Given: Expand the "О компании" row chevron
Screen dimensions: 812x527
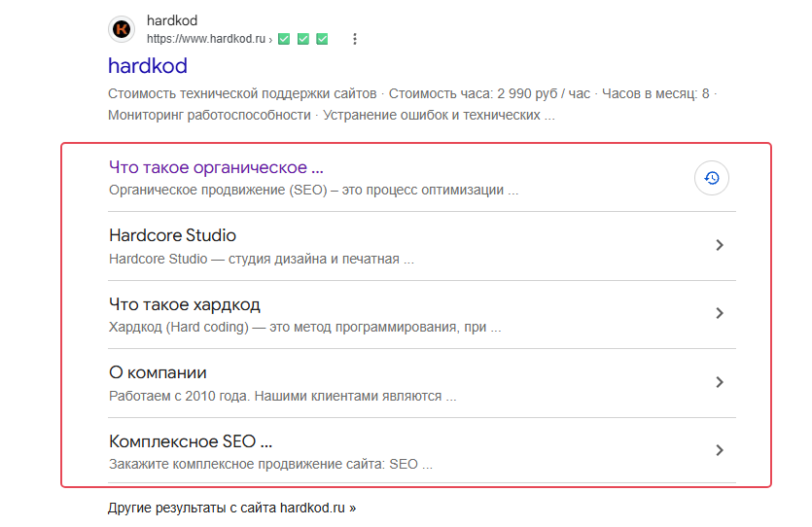Looking at the screenshot, I should pyautogui.click(x=720, y=382).
